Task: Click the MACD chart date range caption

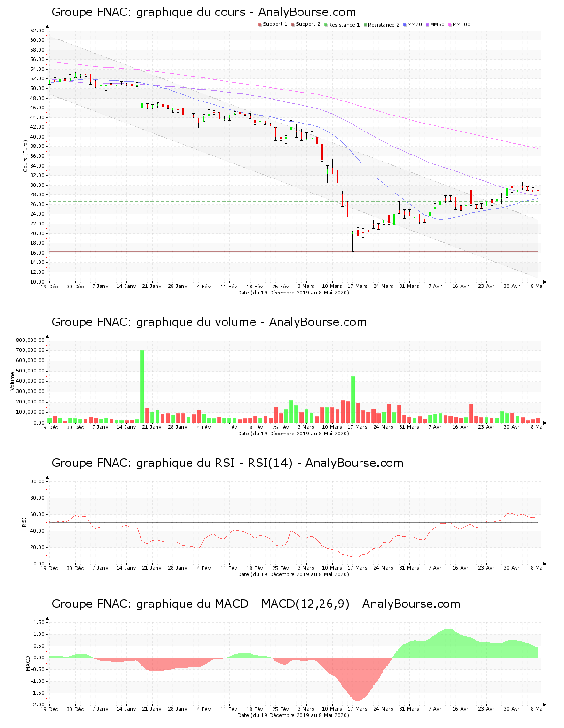Action: 293,715
